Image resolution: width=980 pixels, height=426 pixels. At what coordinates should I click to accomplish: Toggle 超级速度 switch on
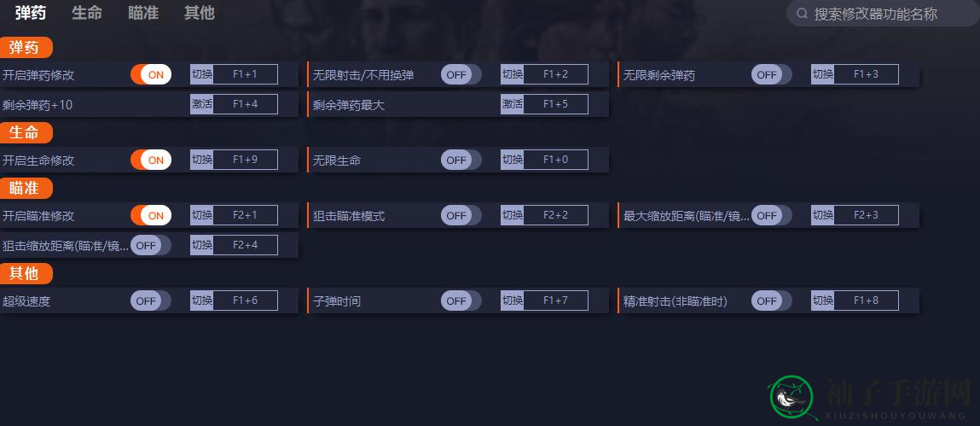pyautogui.click(x=151, y=301)
